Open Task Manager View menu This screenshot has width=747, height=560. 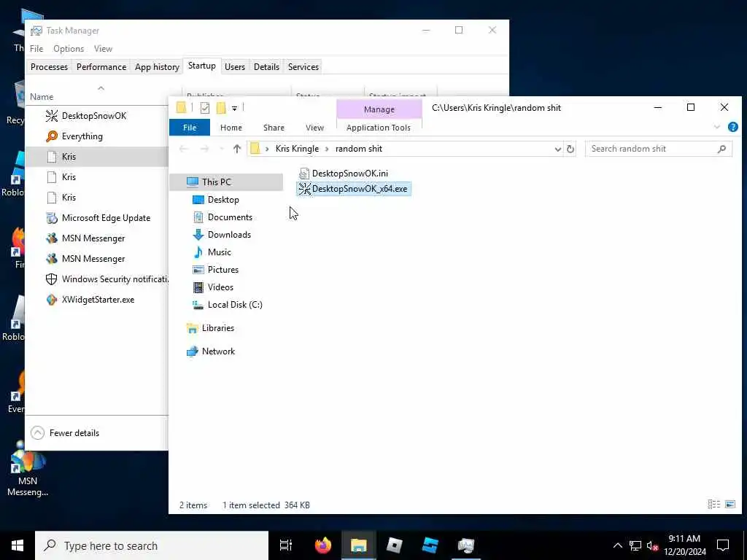coord(103,49)
